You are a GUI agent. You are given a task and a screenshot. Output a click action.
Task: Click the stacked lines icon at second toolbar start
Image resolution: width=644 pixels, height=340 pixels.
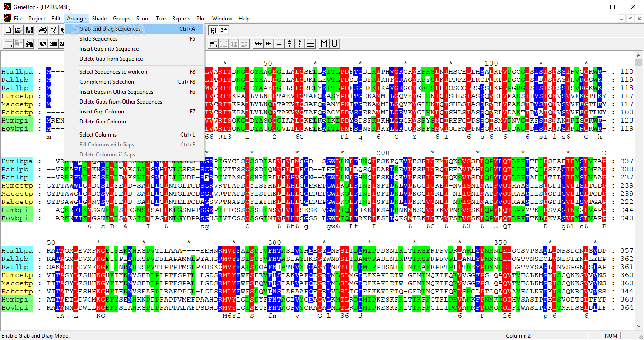coord(8,43)
